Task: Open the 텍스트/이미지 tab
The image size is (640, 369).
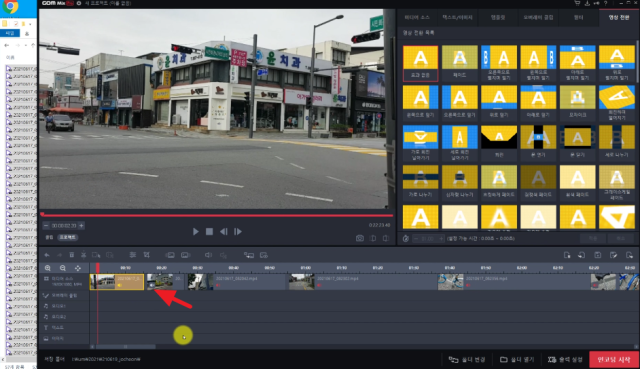Action: (x=457, y=18)
